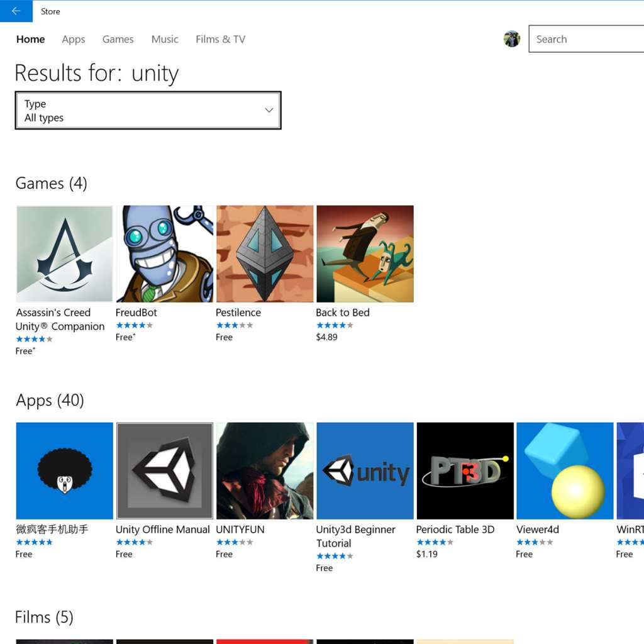
Task: Open the UNITYFUN hooded figure tile
Action: (264, 470)
